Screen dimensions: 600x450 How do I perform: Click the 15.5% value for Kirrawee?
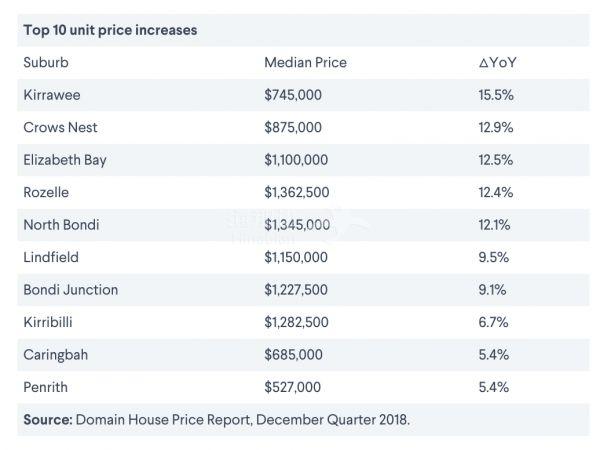495,95
